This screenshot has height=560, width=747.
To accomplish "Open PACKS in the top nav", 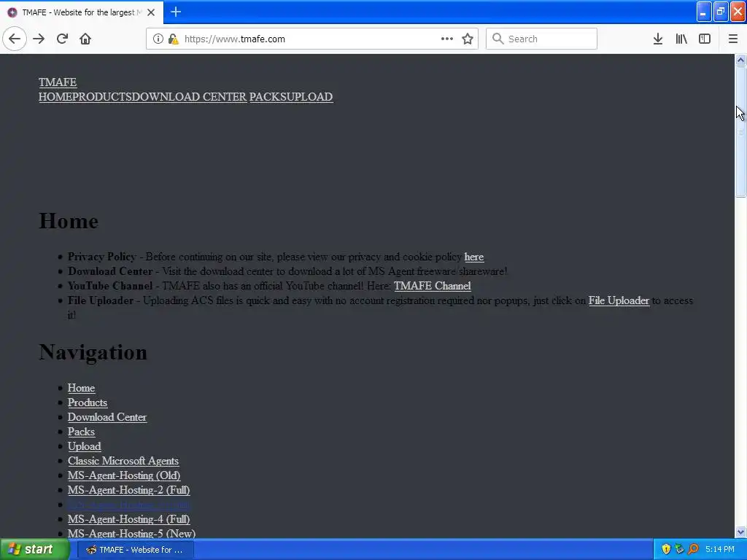I will point(267,97).
